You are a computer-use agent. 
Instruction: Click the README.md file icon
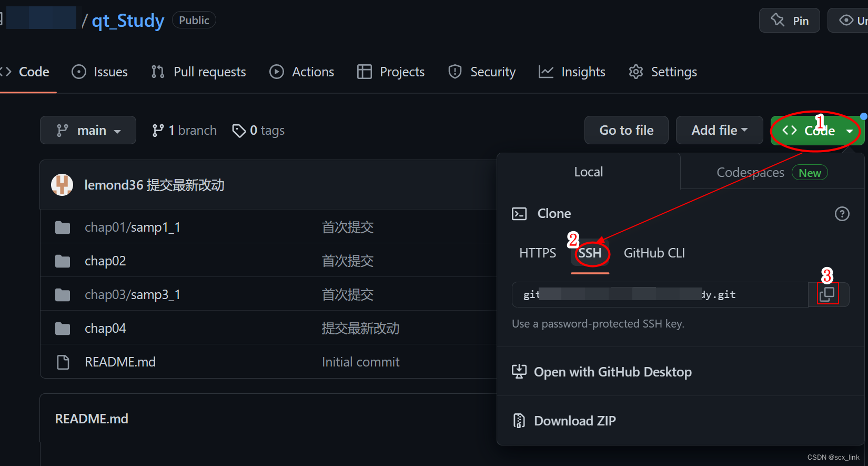point(63,362)
